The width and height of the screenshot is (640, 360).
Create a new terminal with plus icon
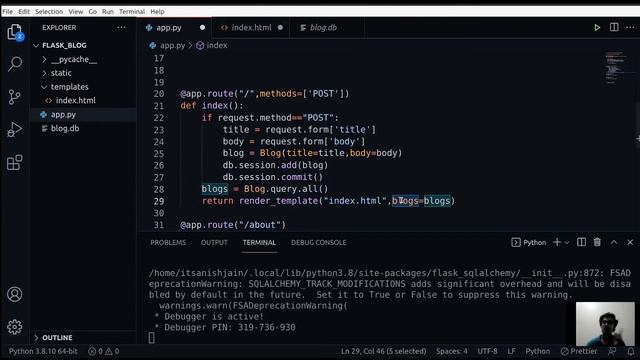[x=557, y=242]
